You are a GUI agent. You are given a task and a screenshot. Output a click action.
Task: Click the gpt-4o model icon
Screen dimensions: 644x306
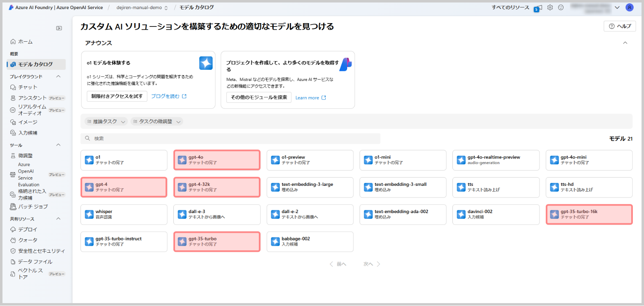(x=182, y=160)
